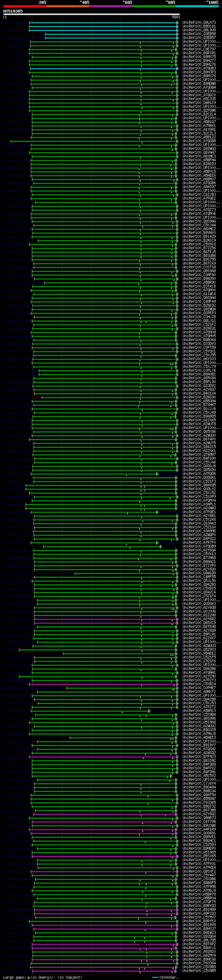Select label UniRef100_A7PQE1

(x=199, y=512)
